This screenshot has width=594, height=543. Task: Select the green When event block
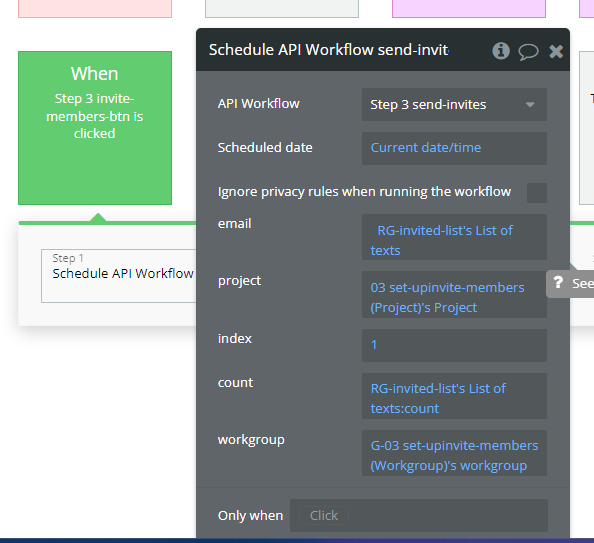[95, 128]
